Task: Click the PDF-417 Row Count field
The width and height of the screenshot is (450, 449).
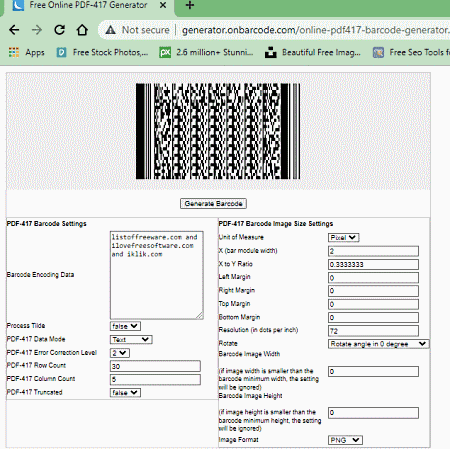Action: click(155, 366)
